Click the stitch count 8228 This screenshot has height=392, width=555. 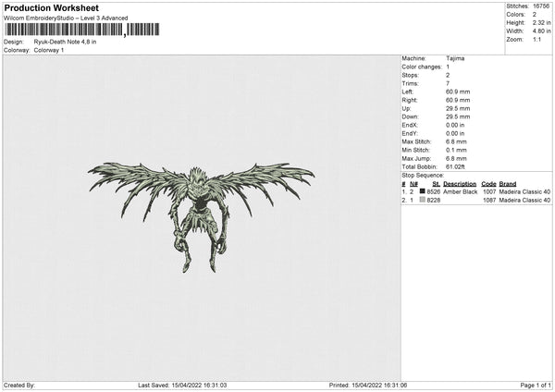(434, 201)
